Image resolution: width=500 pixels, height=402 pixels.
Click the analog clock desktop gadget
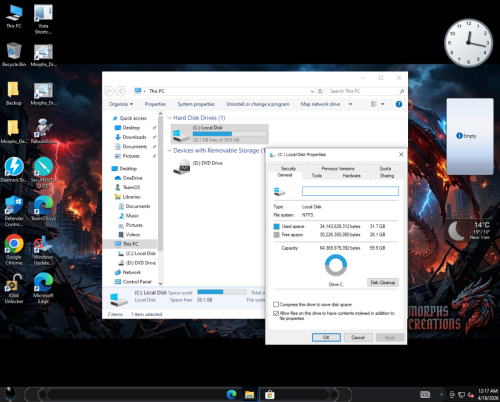468,43
